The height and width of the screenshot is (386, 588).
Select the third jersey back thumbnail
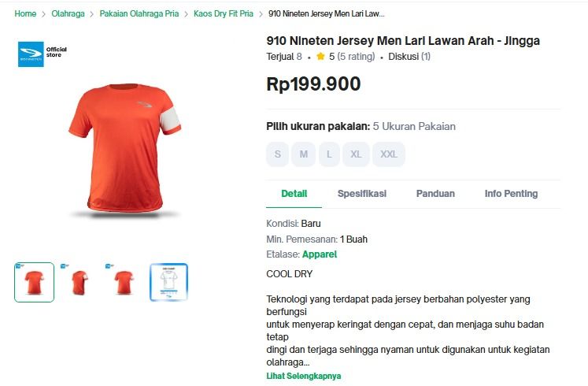coord(124,282)
